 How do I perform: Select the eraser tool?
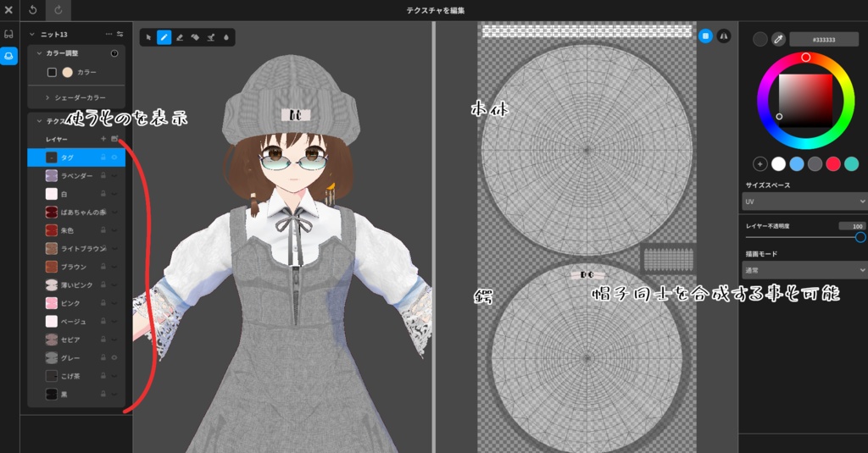pyautogui.click(x=180, y=37)
